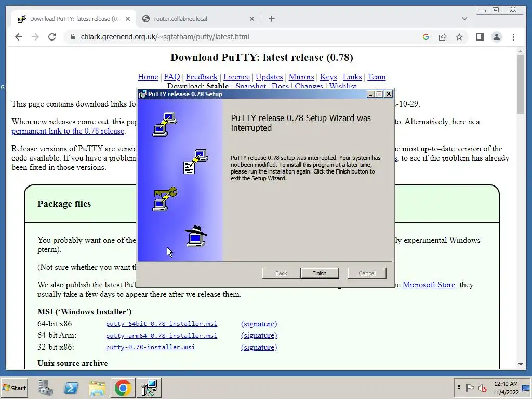Expand the Chrome tab search dropdown

(464, 19)
